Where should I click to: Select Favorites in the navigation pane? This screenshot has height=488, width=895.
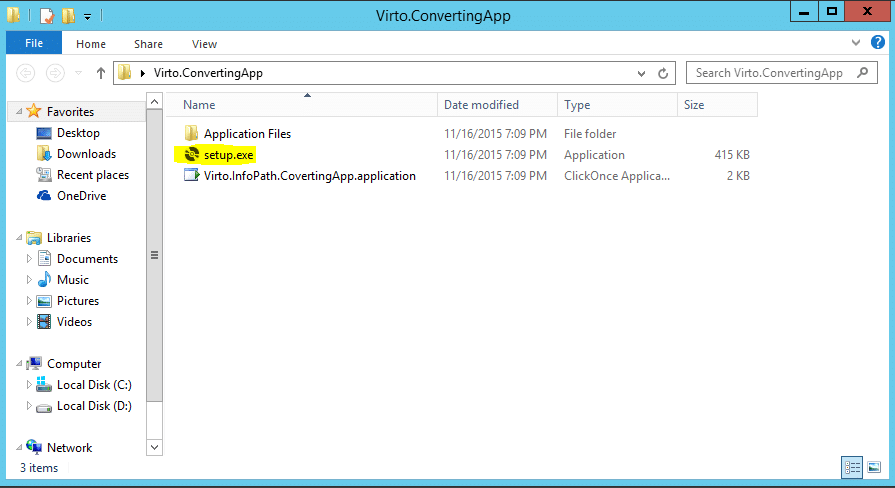70,112
